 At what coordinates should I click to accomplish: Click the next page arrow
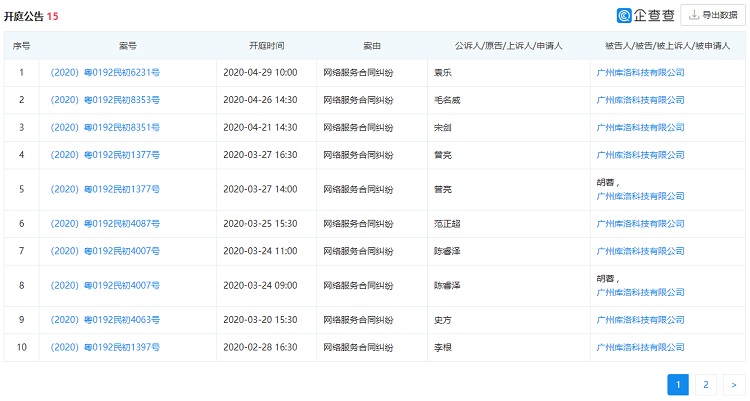pyautogui.click(x=734, y=384)
